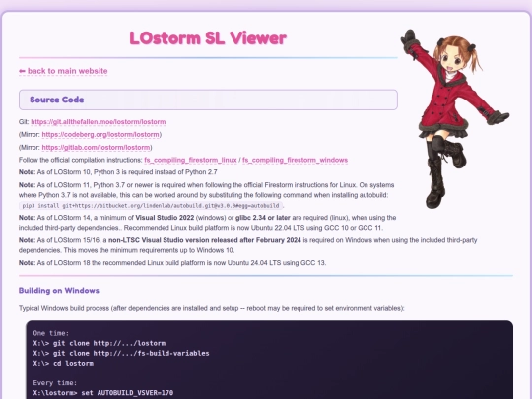Open fs_compiling_firestorm_windows instructions link
Screen dimensions: 532x399
pos(295,160)
